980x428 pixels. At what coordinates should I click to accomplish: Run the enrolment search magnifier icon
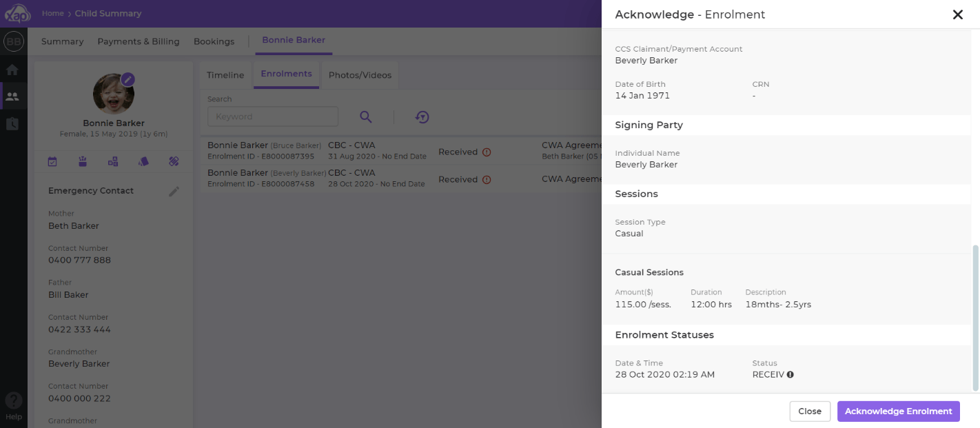(366, 117)
